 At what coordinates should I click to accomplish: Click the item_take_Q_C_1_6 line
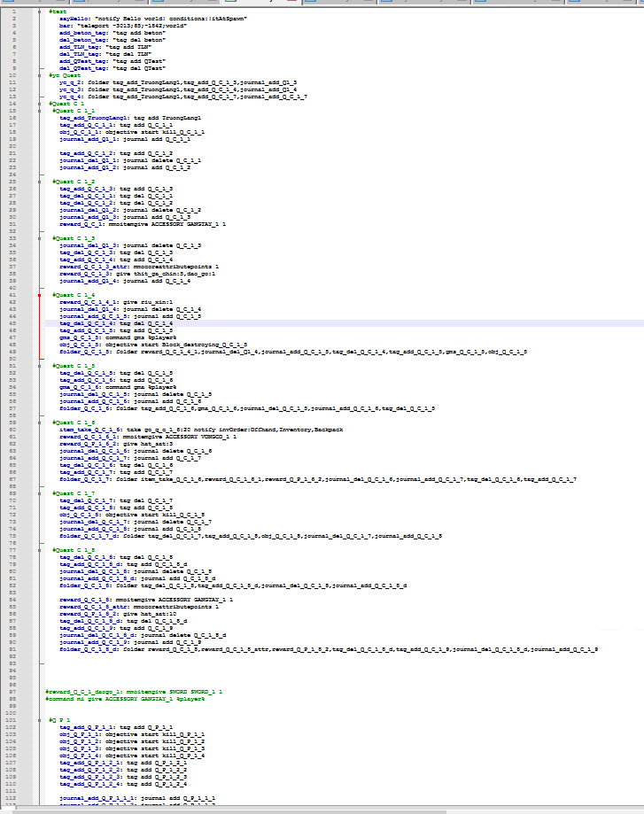tap(201, 430)
